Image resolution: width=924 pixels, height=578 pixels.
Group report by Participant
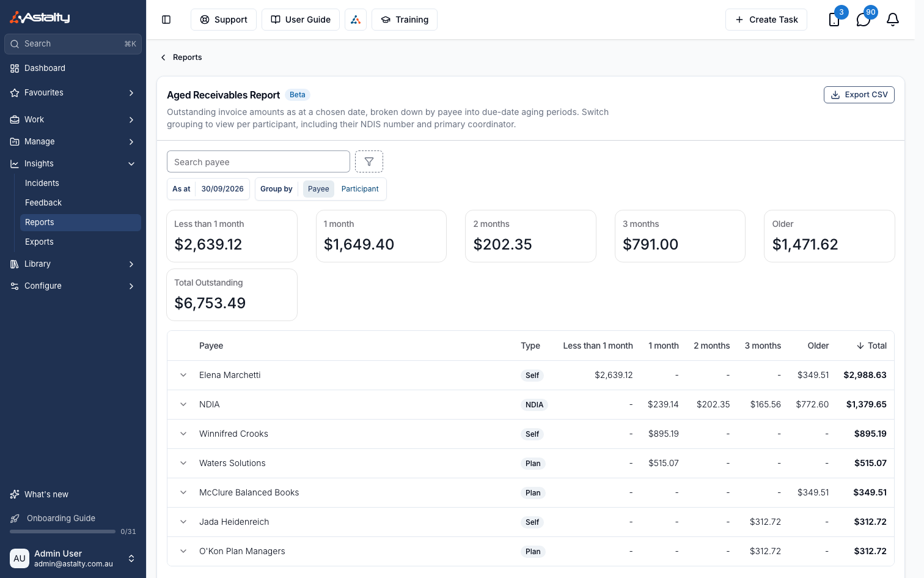tap(360, 189)
